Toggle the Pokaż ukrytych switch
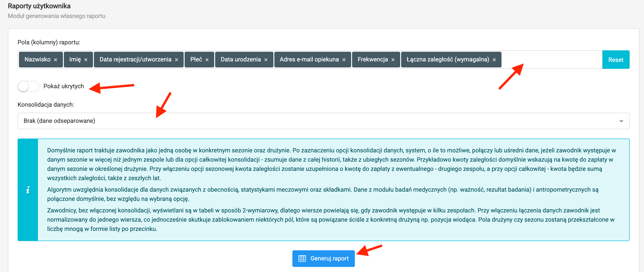Screen dimensions: 644x272 [28, 86]
